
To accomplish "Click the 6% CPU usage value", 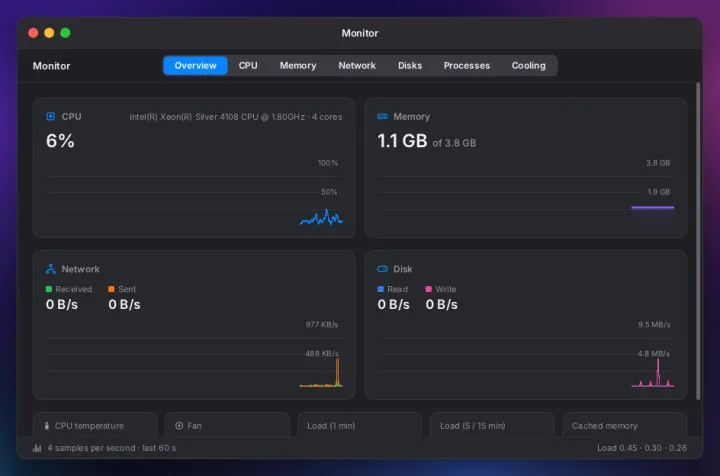I will point(60,141).
